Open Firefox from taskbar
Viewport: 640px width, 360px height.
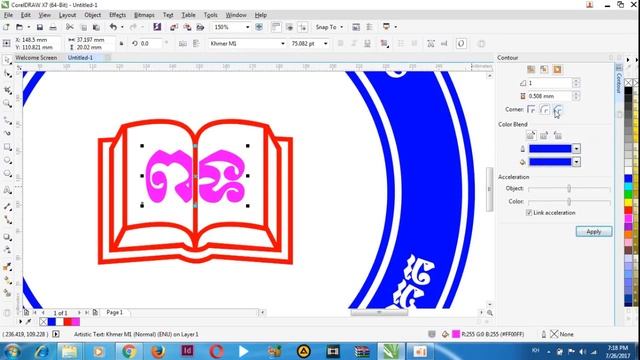pyautogui.click(x=158, y=351)
